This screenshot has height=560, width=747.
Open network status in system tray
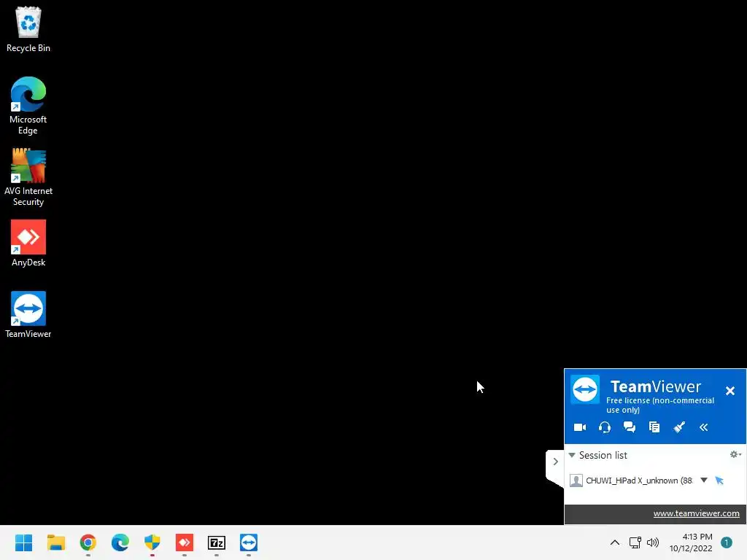635,542
